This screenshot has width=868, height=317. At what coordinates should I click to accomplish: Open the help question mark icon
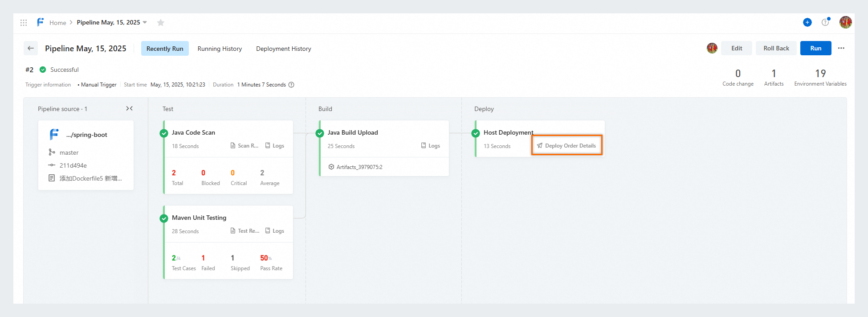[x=825, y=22]
